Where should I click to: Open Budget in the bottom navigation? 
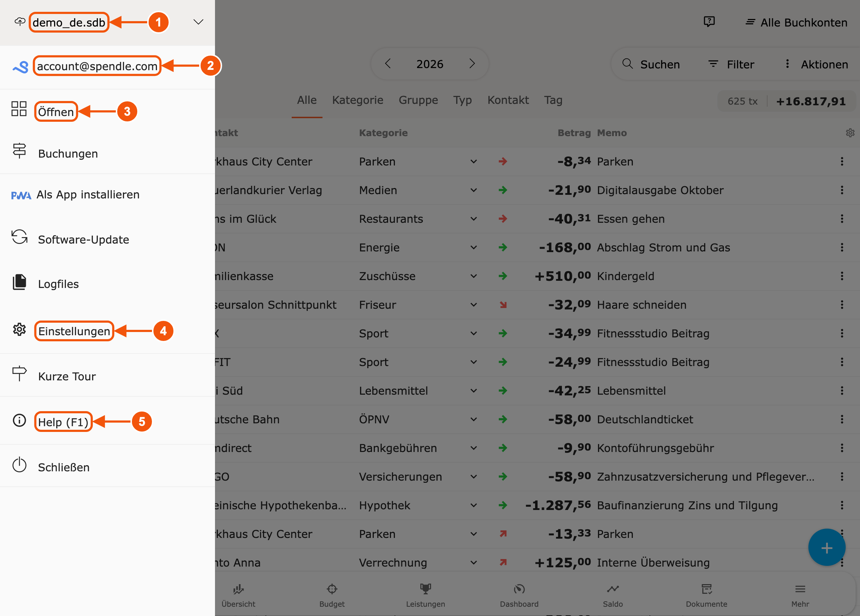click(x=332, y=596)
